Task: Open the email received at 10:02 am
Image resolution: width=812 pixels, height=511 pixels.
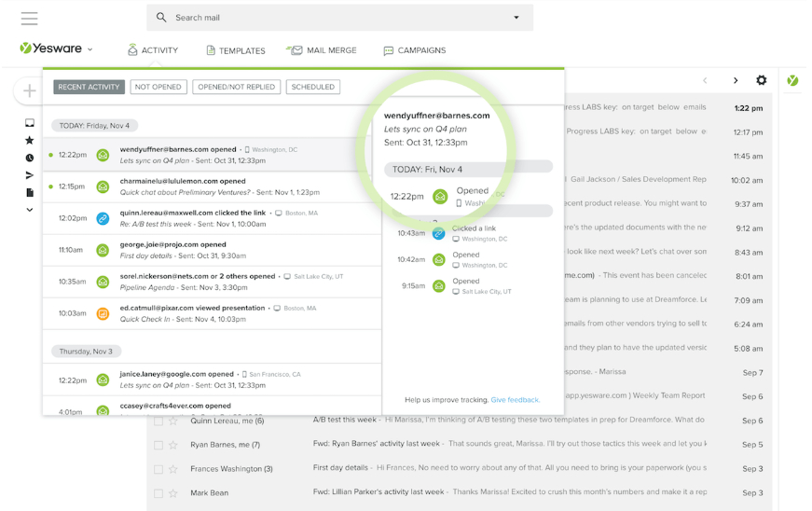Action: pos(668,180)
